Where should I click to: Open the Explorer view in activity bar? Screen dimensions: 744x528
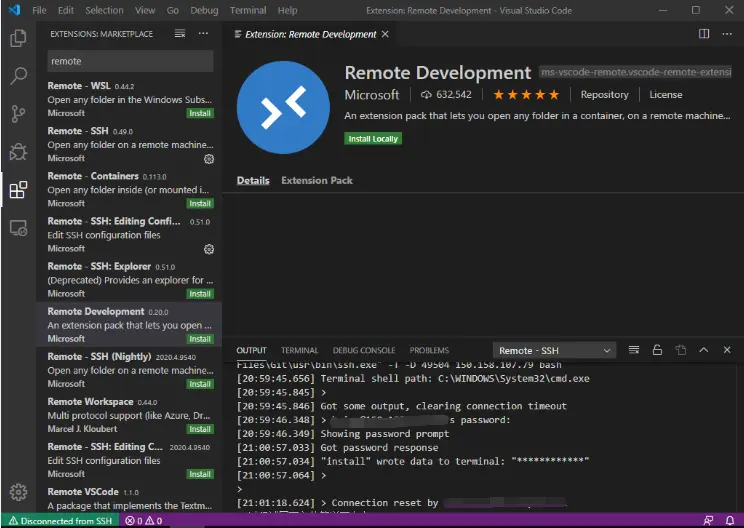click(18, 39)
